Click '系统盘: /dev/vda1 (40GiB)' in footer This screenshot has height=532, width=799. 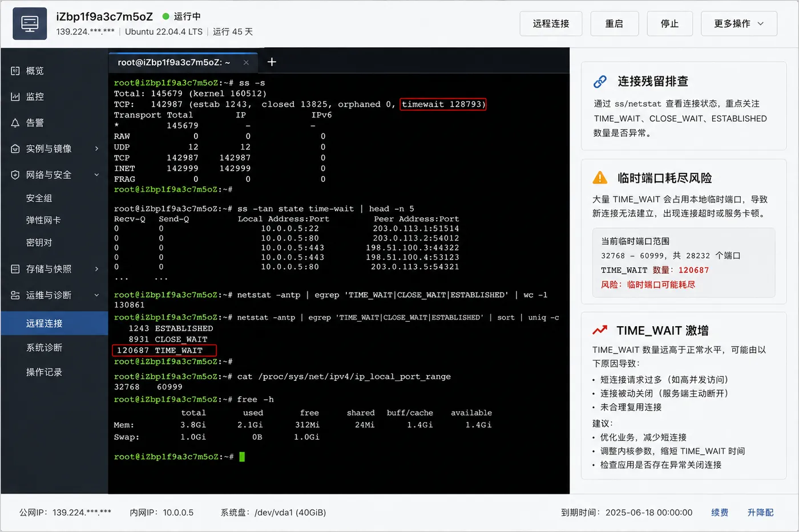click(x=273, y=513)
